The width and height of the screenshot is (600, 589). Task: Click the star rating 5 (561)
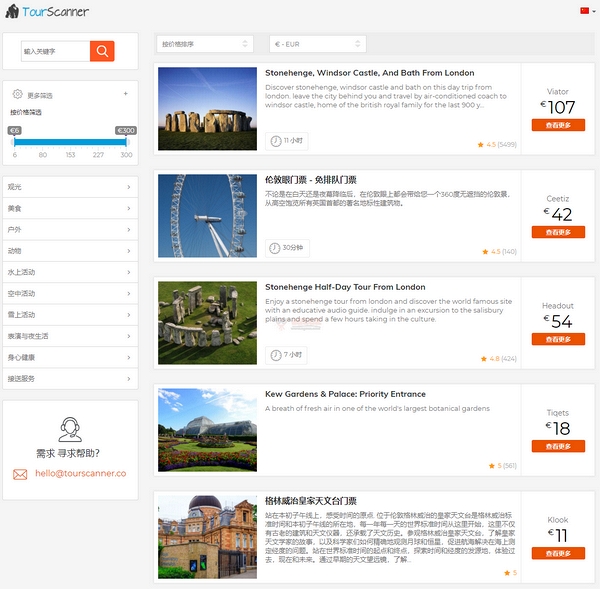[502, 466]
